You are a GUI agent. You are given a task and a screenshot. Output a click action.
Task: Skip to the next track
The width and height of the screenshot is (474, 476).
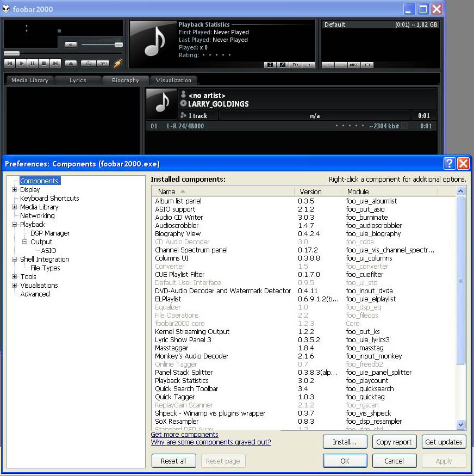[x=55, y=64]
